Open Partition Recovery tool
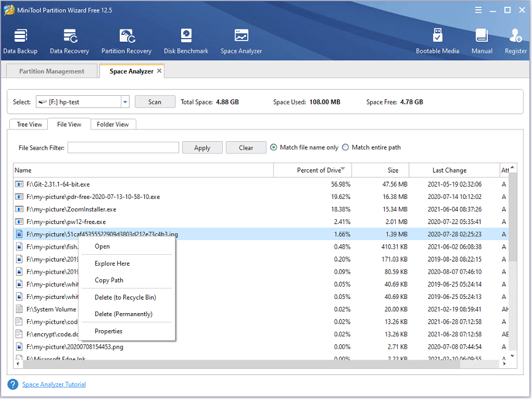 point(126,41)
